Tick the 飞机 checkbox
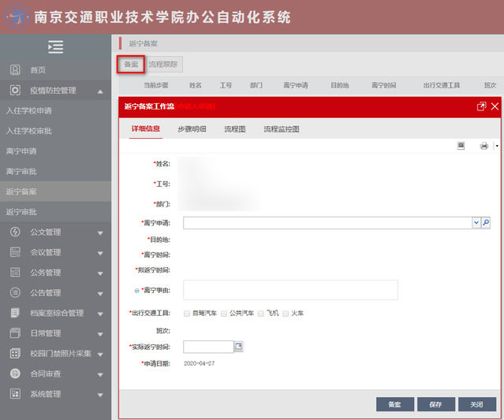The height and width of the screenshot is (420, 504). [260, 314]
